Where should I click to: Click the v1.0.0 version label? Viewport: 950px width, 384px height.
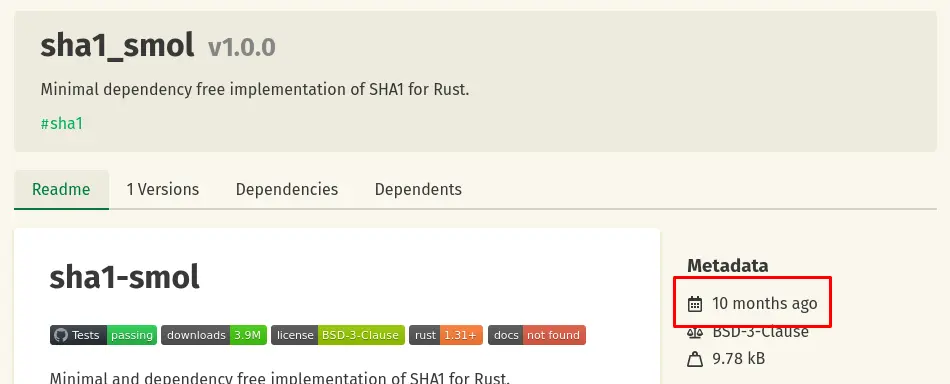[x=242, y=47]
